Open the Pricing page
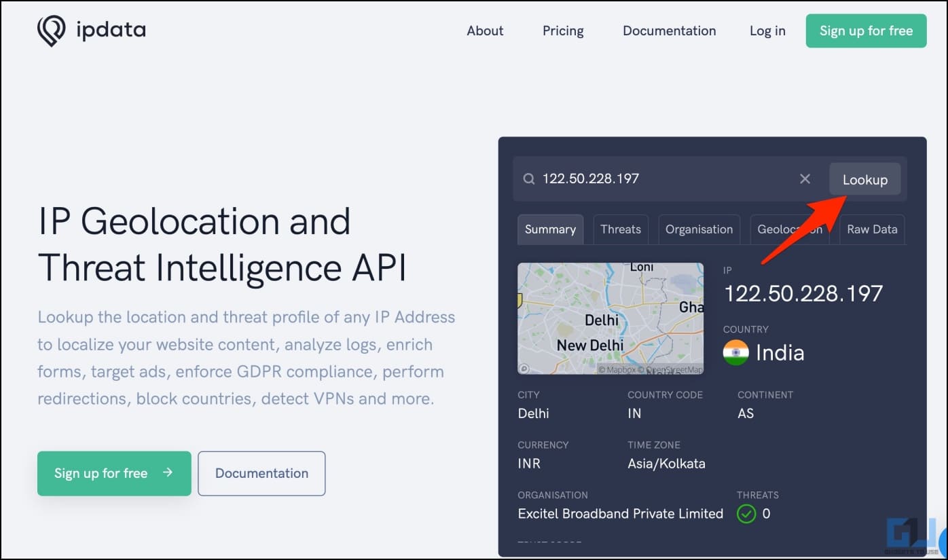948x560 pixels. click(x=563, y=31)
